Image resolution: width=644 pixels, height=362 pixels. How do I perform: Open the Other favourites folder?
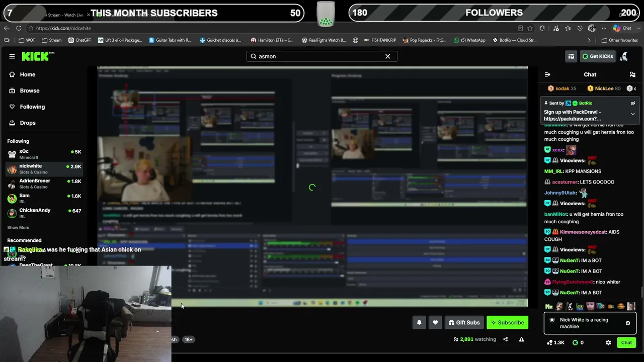(620, 40)
